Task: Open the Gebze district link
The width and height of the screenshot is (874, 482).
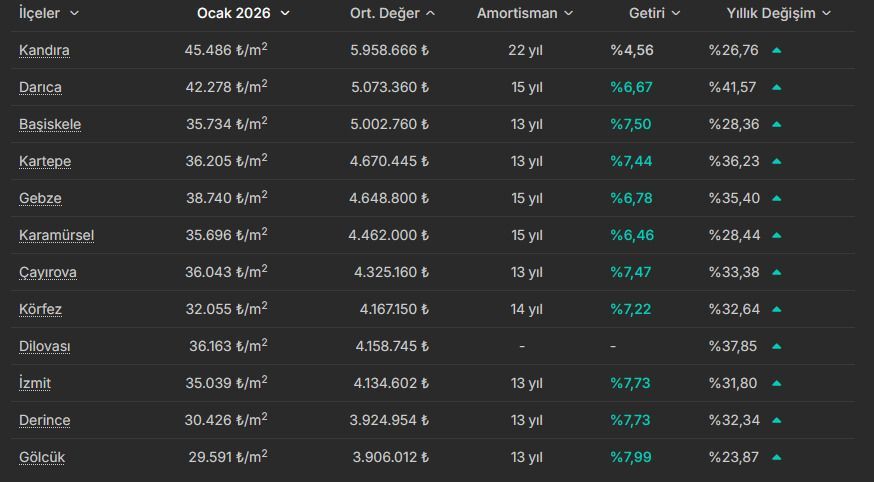Action: click(x=40, y=198)
